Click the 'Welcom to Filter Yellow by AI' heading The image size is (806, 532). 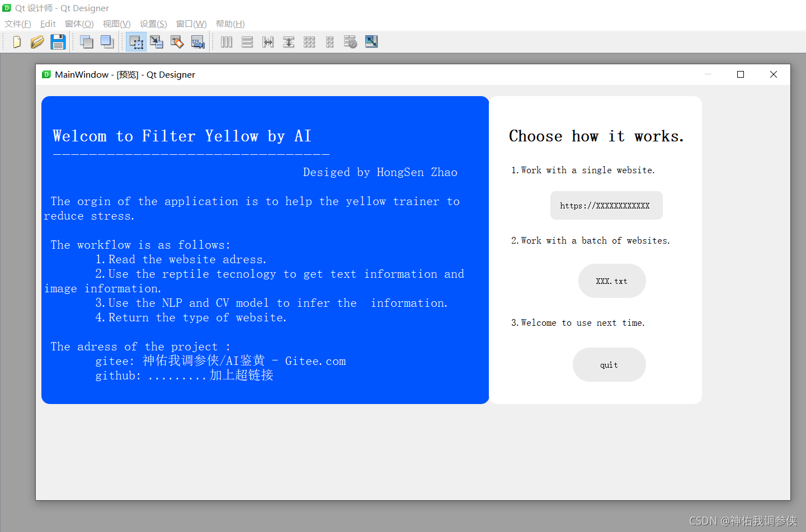[182, 136]
